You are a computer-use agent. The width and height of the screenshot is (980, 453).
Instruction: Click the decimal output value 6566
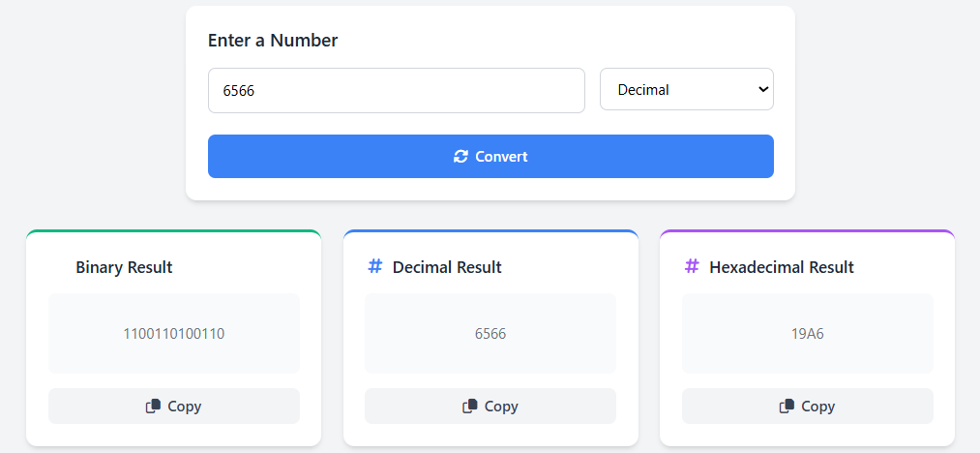(490, 334)
